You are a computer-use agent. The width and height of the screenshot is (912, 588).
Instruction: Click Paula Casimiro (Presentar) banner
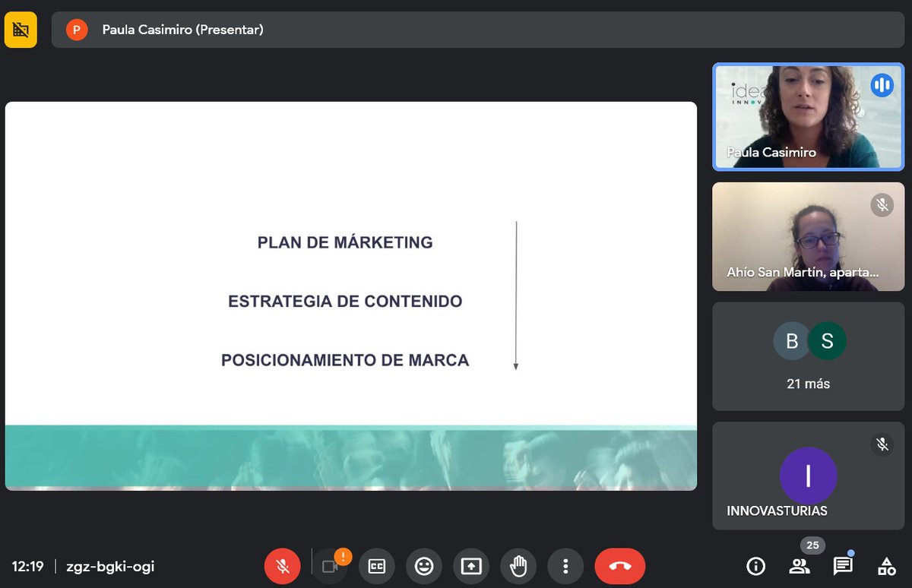(479, 30)
